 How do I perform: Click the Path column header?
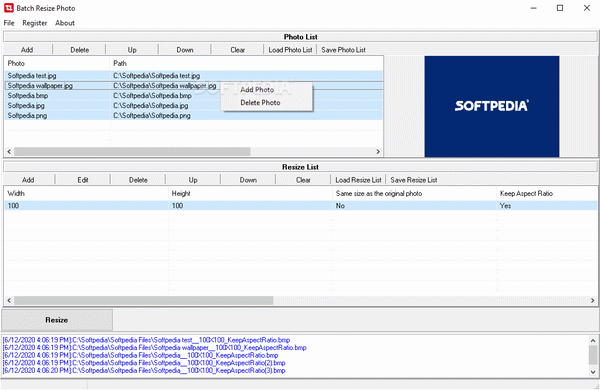(x=246, y=64)
